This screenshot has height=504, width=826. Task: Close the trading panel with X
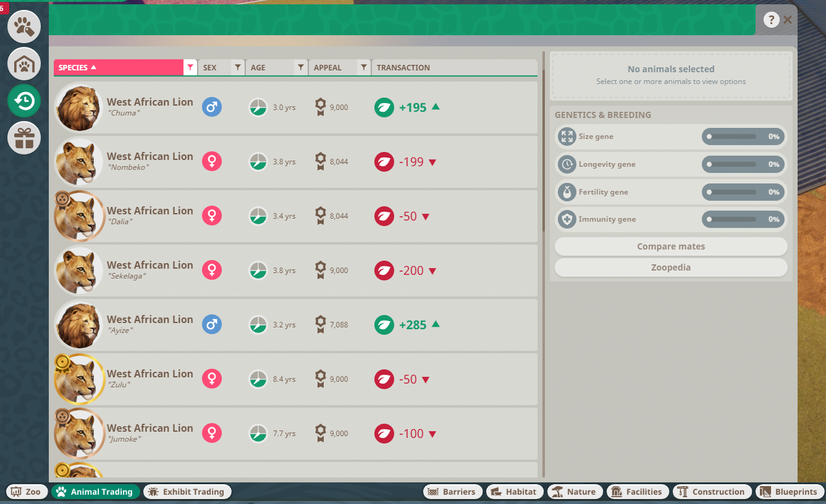pos(788,20)
